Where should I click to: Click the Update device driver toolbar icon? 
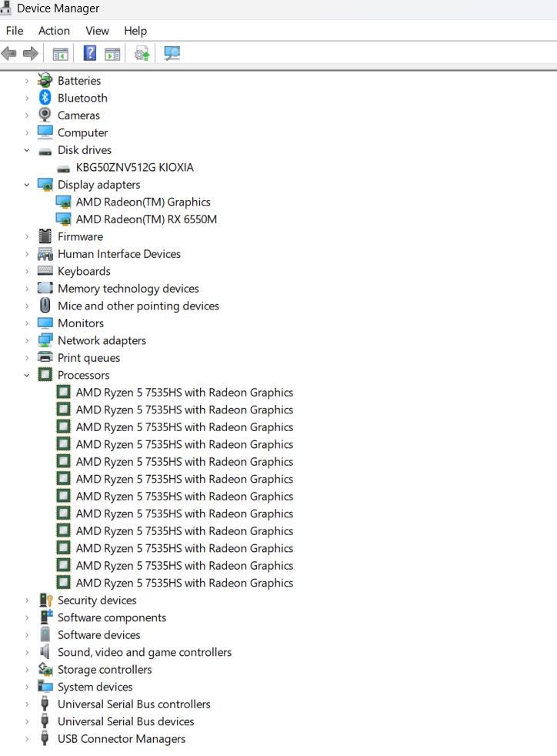(x=142, y=54)
